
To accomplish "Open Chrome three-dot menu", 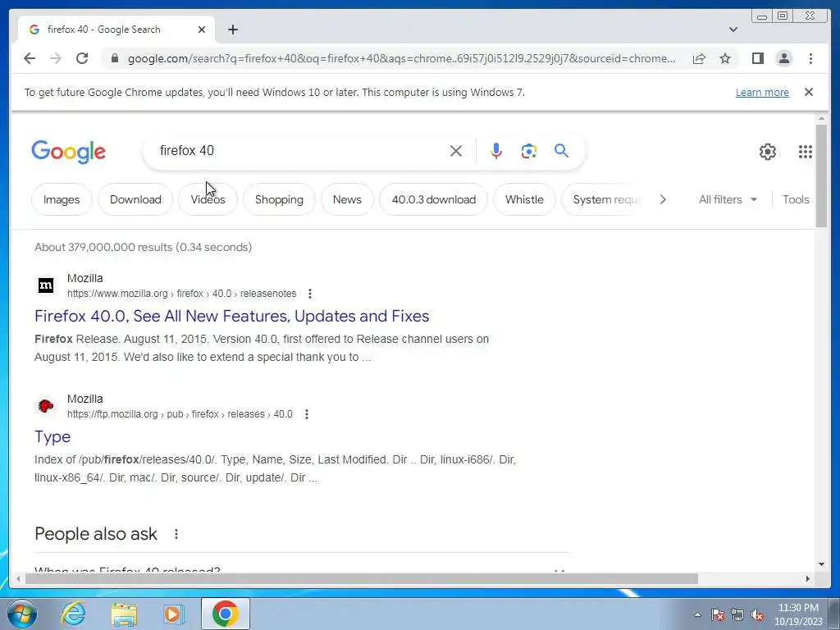I will (810, 58).
